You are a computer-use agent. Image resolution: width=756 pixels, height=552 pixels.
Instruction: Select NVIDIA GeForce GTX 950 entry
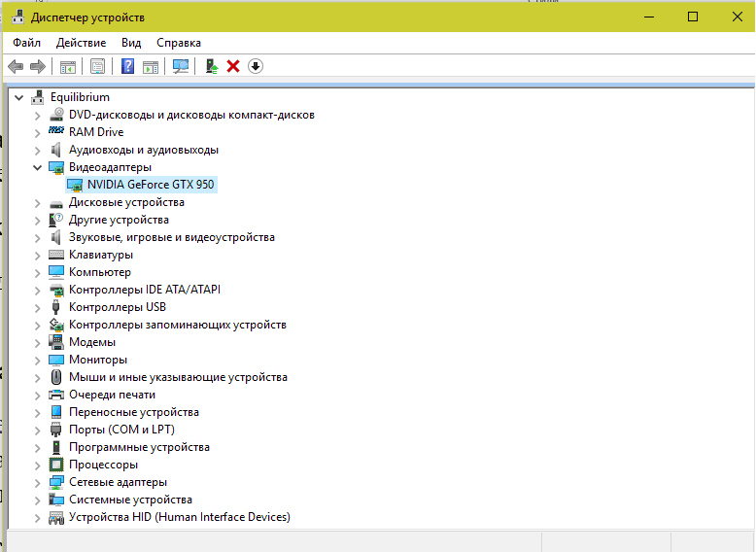pos(151,185)
